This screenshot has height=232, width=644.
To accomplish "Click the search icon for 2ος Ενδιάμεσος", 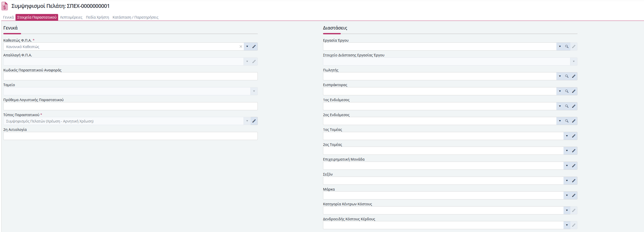I will [x=567, y=121].
